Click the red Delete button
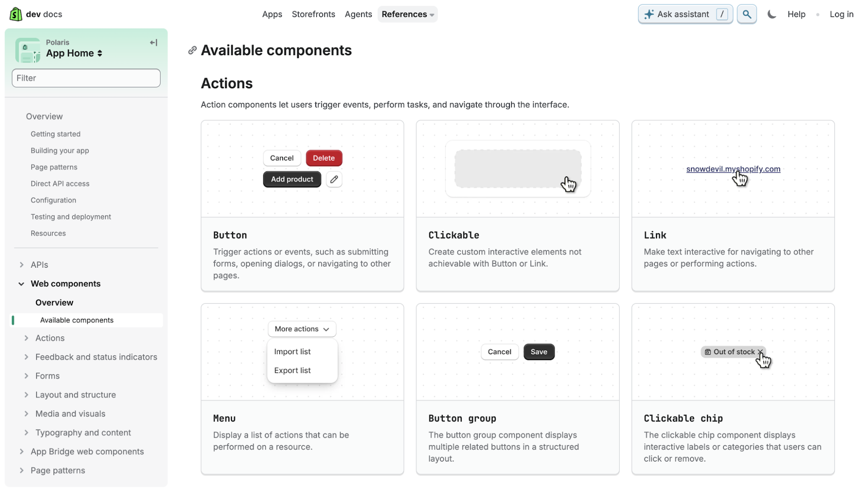868x492 pixels. tap(324, 158)
